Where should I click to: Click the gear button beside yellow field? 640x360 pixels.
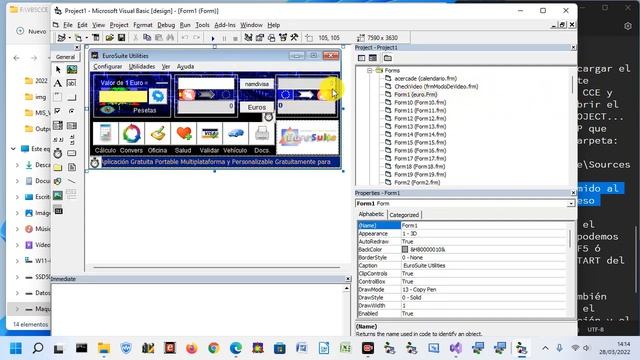(158, 96)
